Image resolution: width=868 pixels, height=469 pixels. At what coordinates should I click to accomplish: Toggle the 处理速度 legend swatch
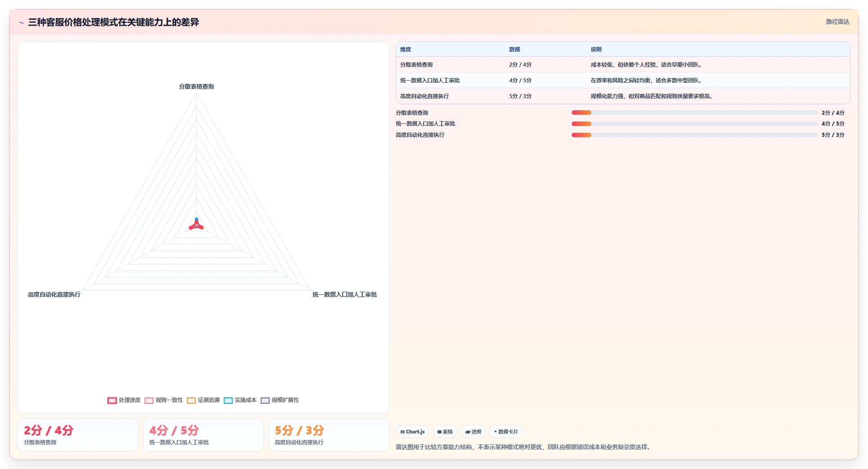(x=112, y=400)
